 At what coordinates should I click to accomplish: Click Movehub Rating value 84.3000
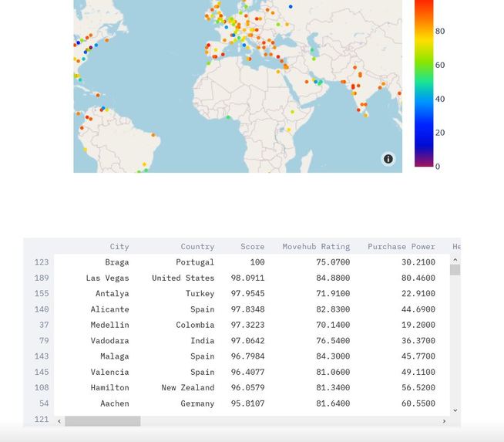(333, 356)
